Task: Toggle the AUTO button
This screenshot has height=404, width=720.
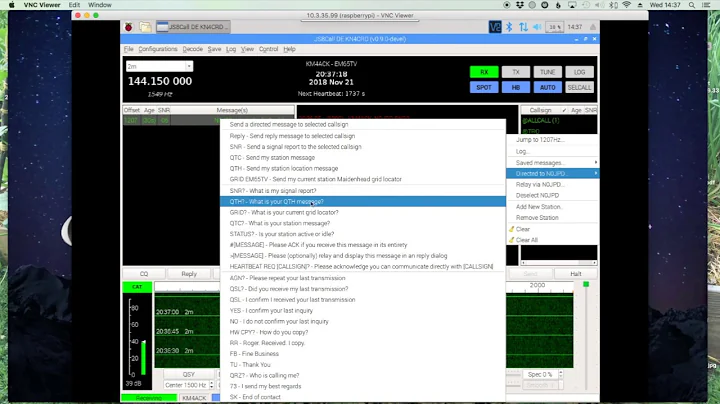Action: click(x=547, y=87)
